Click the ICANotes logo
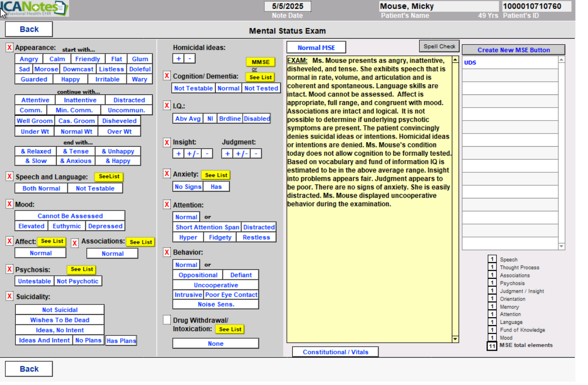Image resolution: width=588 pixels, height=385 pixels. [35, 9]
